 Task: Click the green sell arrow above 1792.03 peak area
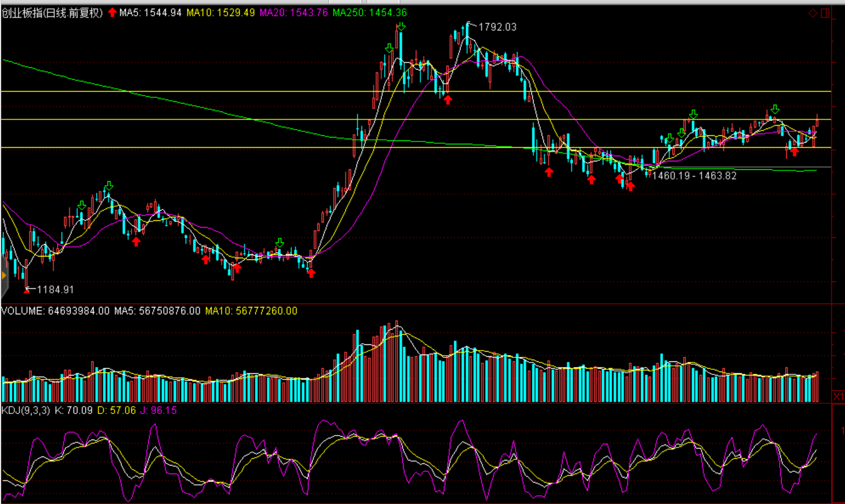[401, 27]
